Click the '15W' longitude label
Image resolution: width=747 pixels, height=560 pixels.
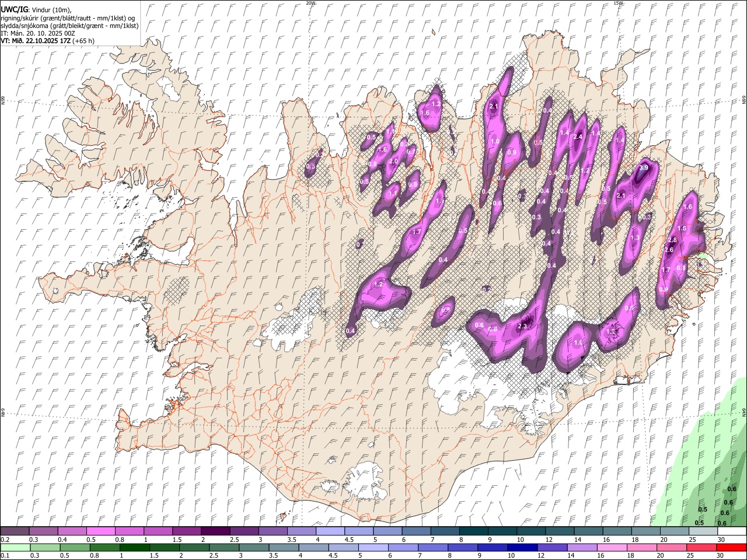click(x=617, y=3)
